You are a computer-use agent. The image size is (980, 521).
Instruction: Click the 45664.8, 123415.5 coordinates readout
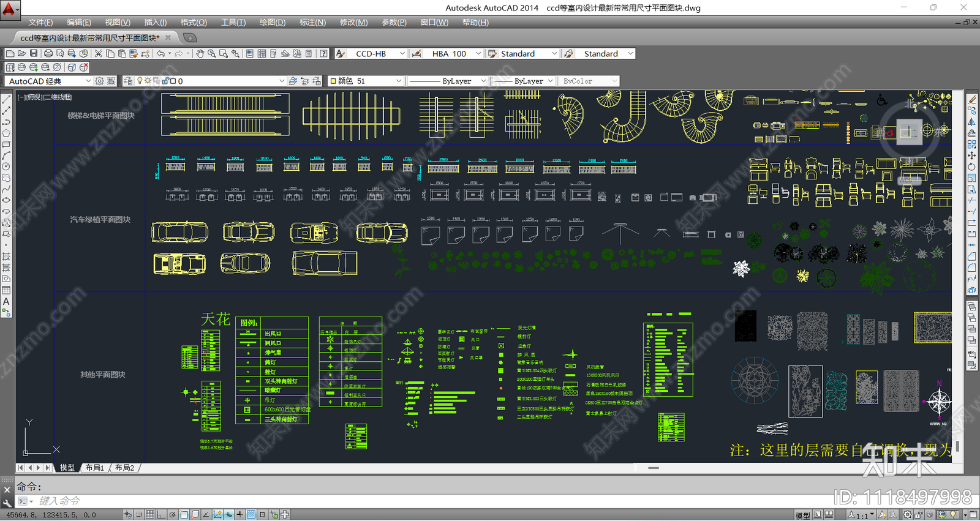51,515
